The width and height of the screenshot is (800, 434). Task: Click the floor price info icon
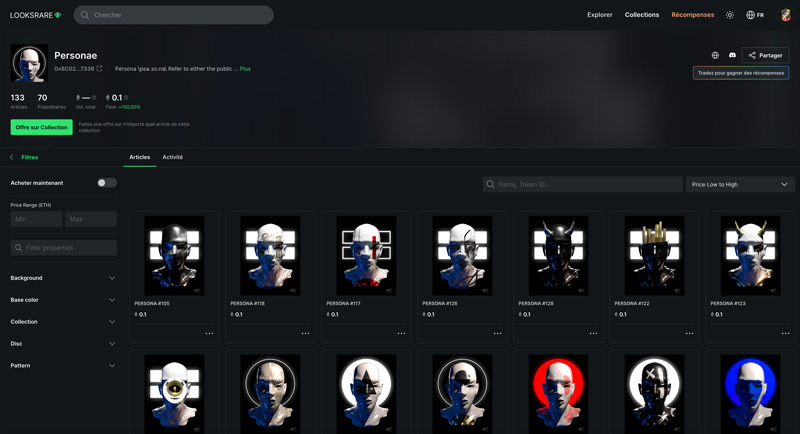click(126, 97)
